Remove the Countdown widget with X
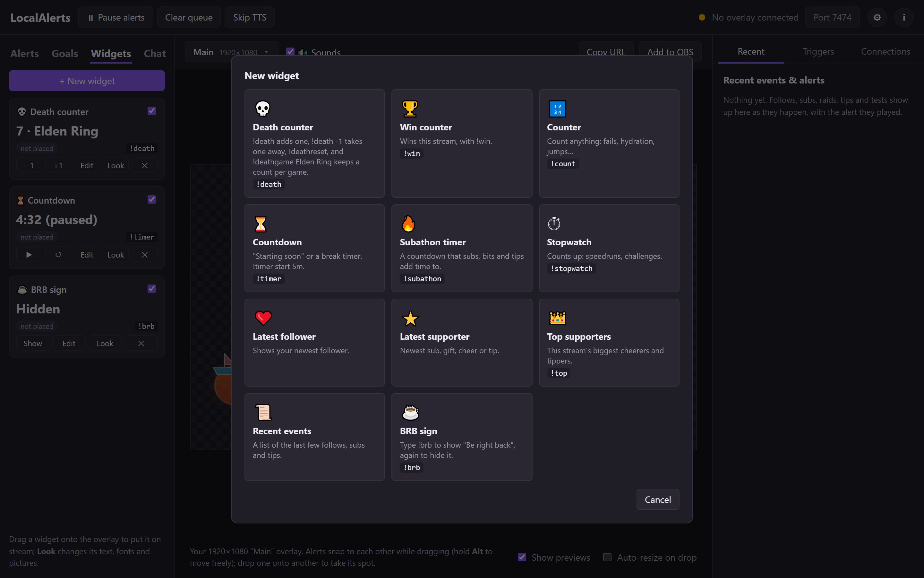Image resolution: width=924 pixels, height=578 pixels. click(144, 255)
